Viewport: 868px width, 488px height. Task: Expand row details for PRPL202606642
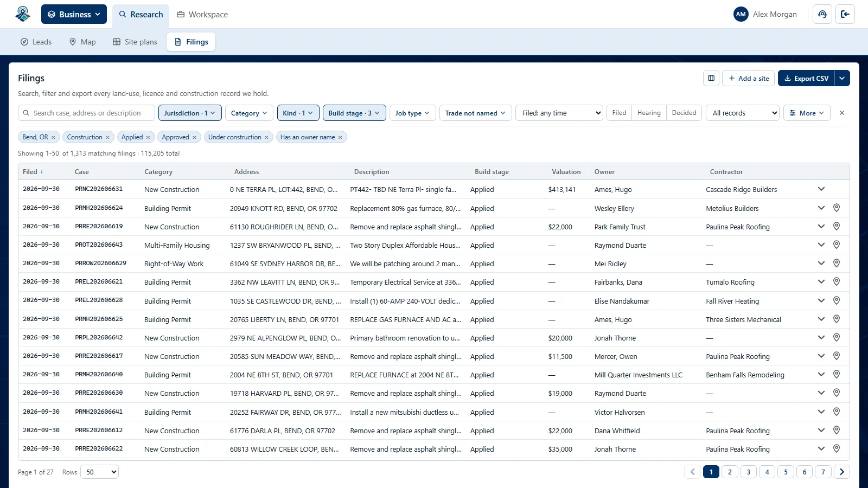click(x=821, y=338)
